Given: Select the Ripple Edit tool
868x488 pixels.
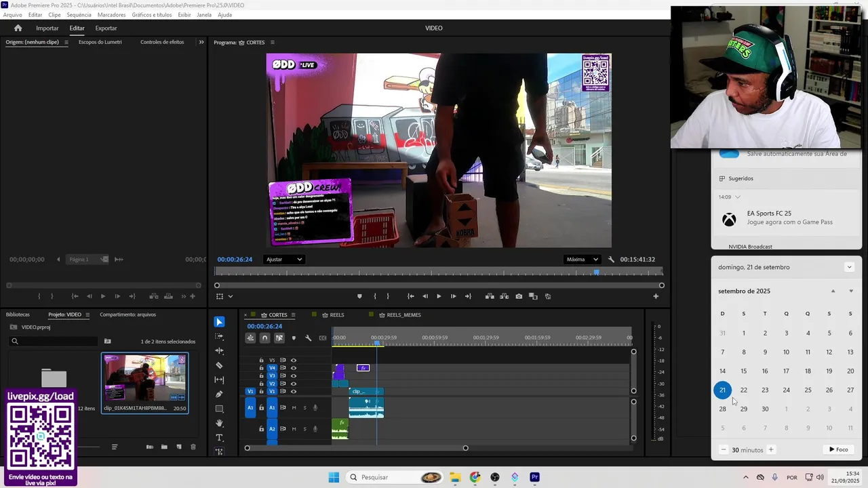Looking at the screenshot, I should pos(219,350).
